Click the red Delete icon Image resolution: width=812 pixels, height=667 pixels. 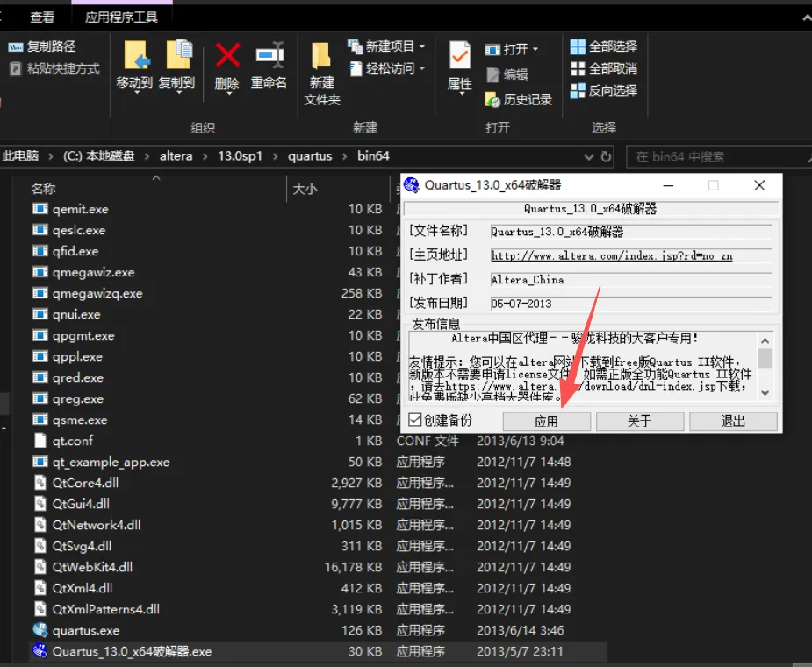[227, 55]
